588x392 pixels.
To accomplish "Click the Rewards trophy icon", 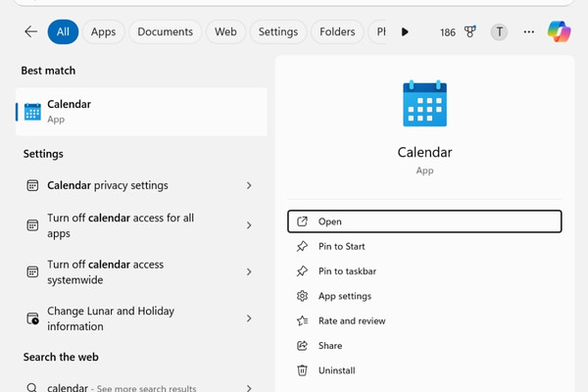I will click(469, 31).
